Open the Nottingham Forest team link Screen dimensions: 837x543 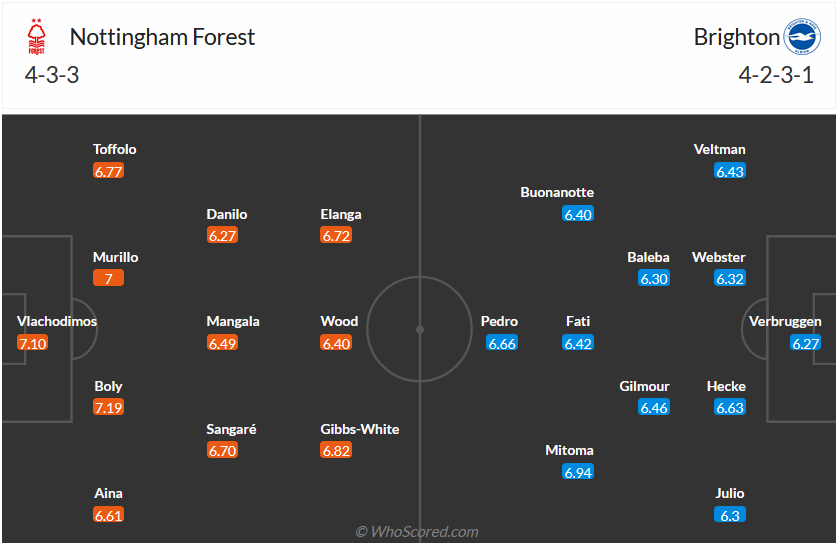(162, 37)
